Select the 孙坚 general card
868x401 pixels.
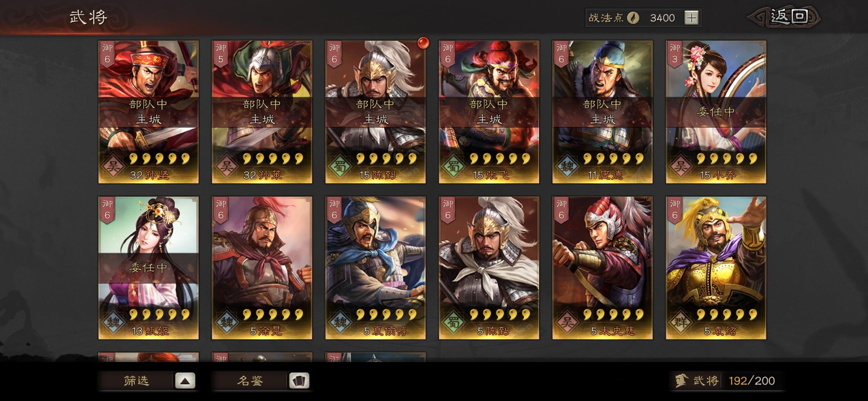[148, 112]
